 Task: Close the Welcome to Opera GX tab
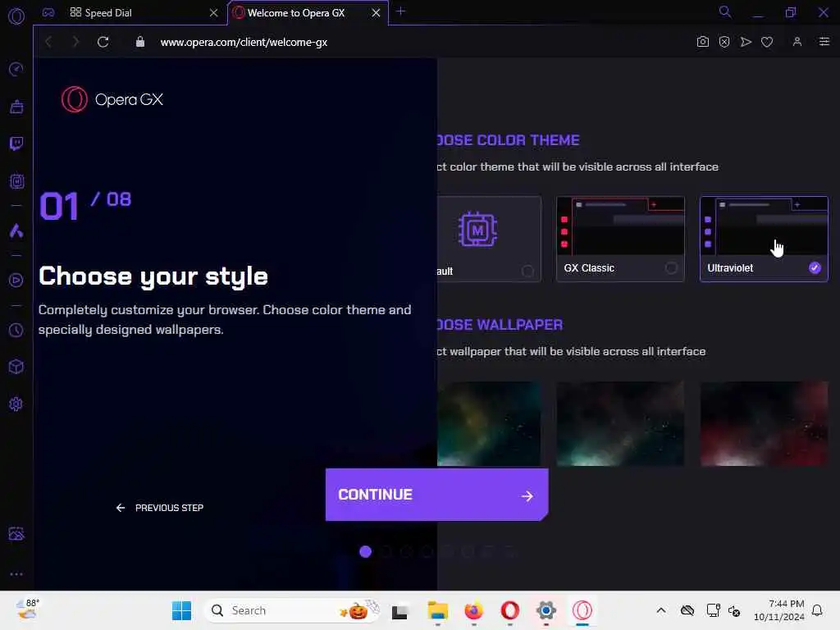click(376, 12)
